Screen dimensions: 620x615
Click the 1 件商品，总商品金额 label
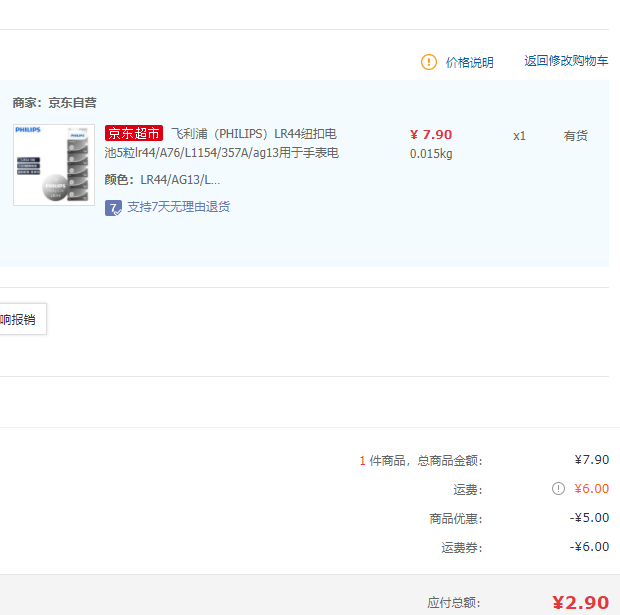pyautogui.click(x=421, y=460)
